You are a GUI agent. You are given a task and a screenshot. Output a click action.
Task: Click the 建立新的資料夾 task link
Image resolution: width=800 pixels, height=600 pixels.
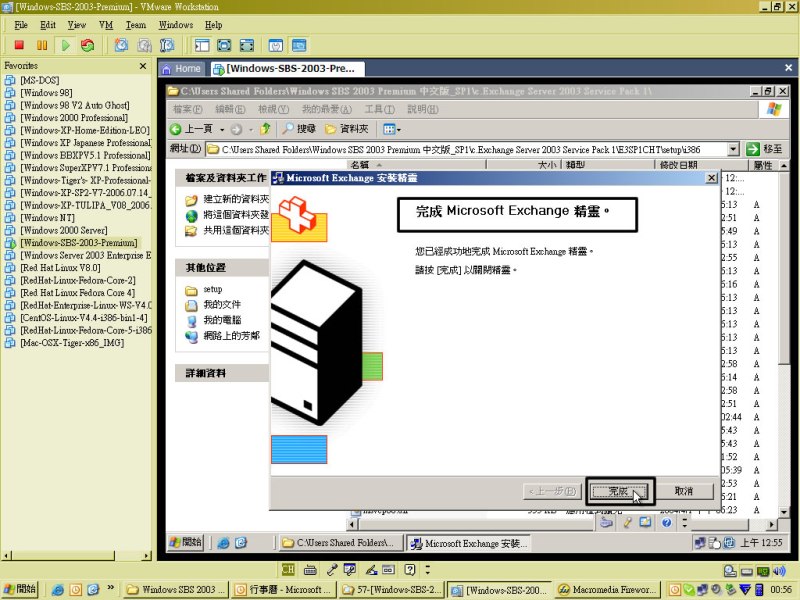[x=236, y=199]
